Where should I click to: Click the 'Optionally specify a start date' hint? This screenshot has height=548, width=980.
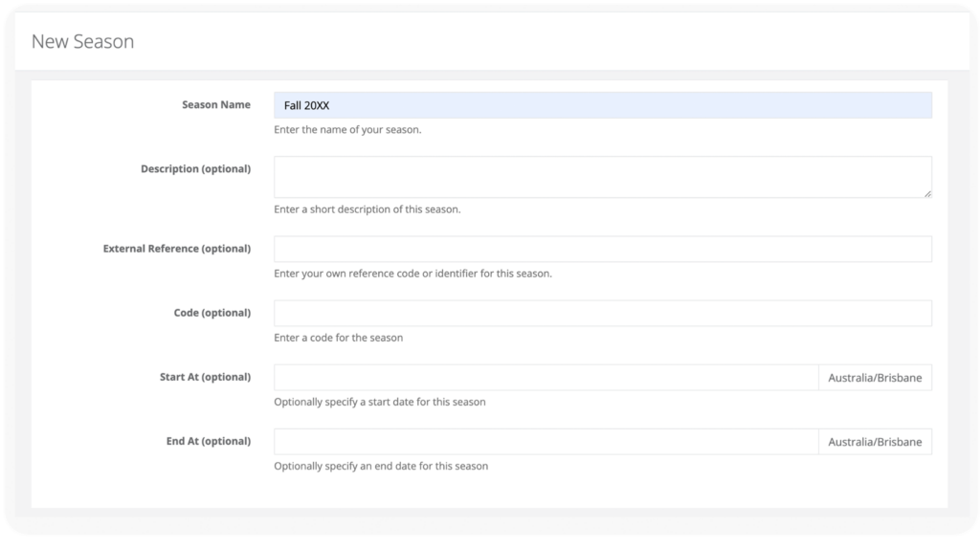[x=380, y=402]
